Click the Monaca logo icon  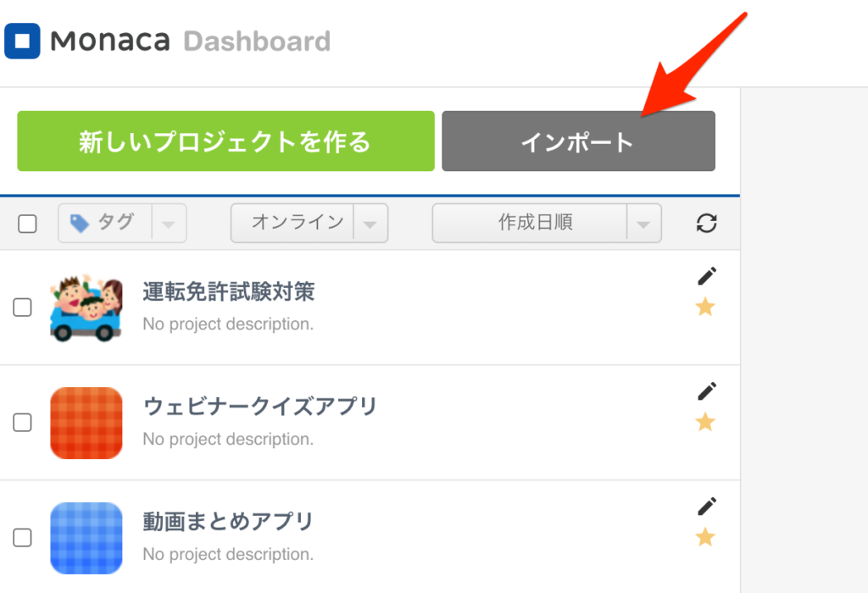click(x=22, y=40)
